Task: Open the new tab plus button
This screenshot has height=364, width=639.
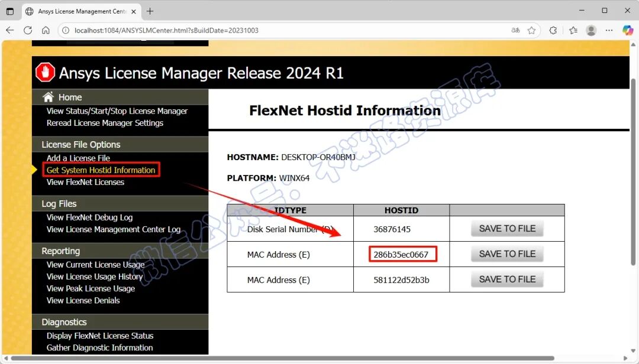Action: 150,11
